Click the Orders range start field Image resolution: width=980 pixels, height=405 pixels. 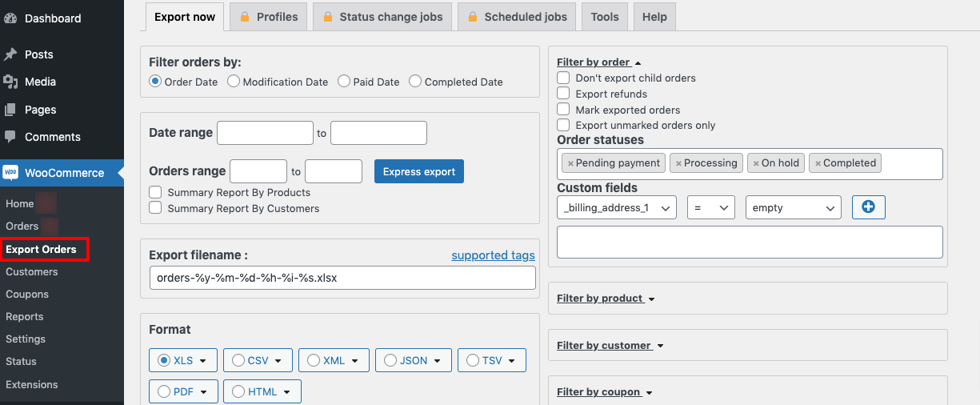click(258, 171)
